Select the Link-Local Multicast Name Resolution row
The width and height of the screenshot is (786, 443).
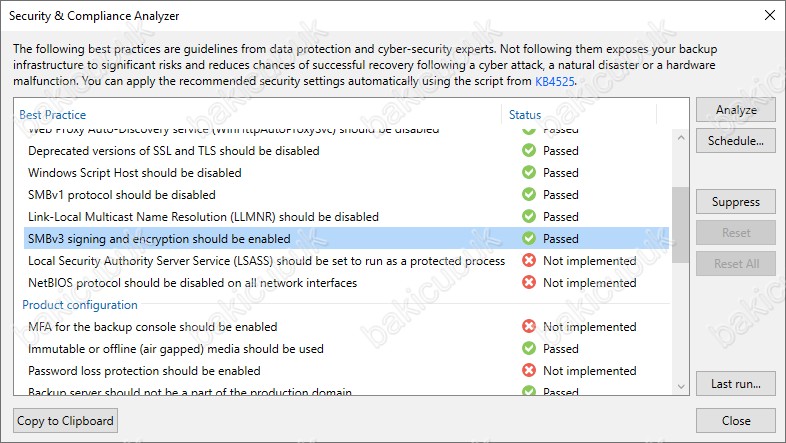pos(346,216)
